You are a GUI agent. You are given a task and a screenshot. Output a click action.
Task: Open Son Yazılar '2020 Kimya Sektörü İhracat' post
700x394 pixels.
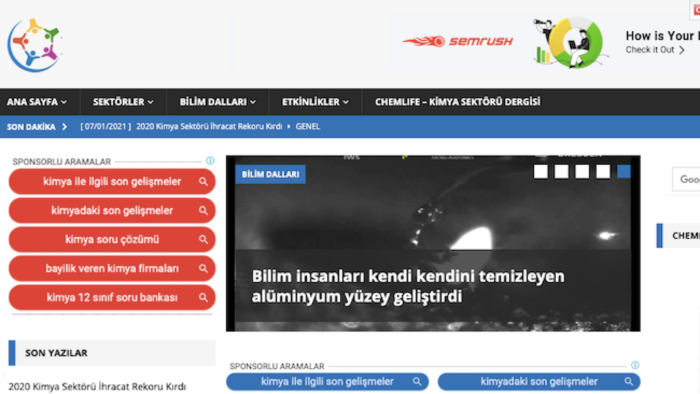tap(97, 386)
